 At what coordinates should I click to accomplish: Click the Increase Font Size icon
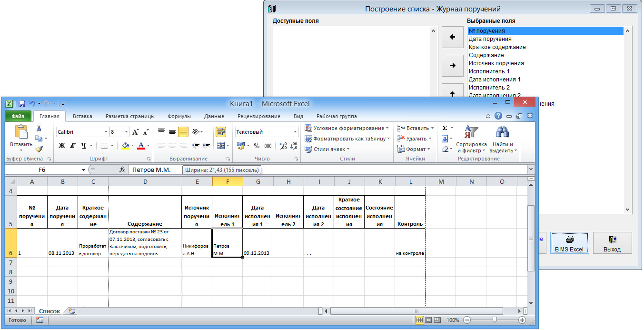(x=136, y=132)
